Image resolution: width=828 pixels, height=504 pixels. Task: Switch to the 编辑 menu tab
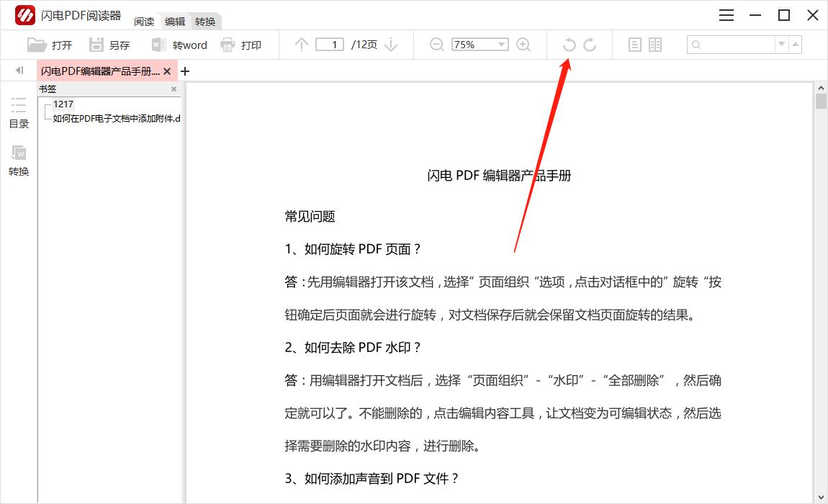tap(175, 22)
